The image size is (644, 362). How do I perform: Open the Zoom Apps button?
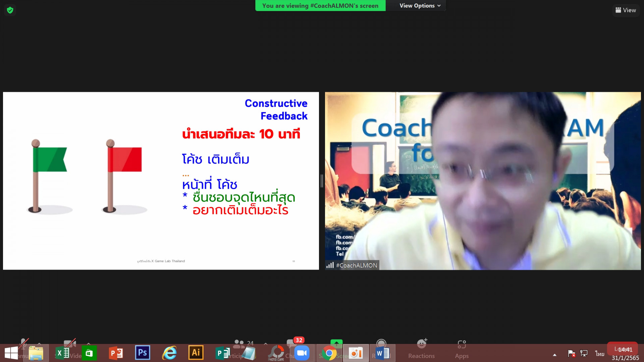462,349
